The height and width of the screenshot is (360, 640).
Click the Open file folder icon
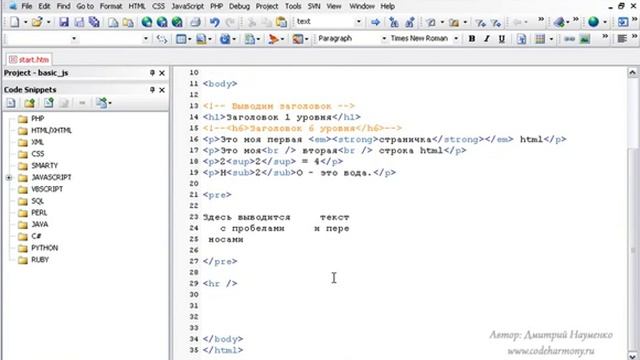[37, 22]
